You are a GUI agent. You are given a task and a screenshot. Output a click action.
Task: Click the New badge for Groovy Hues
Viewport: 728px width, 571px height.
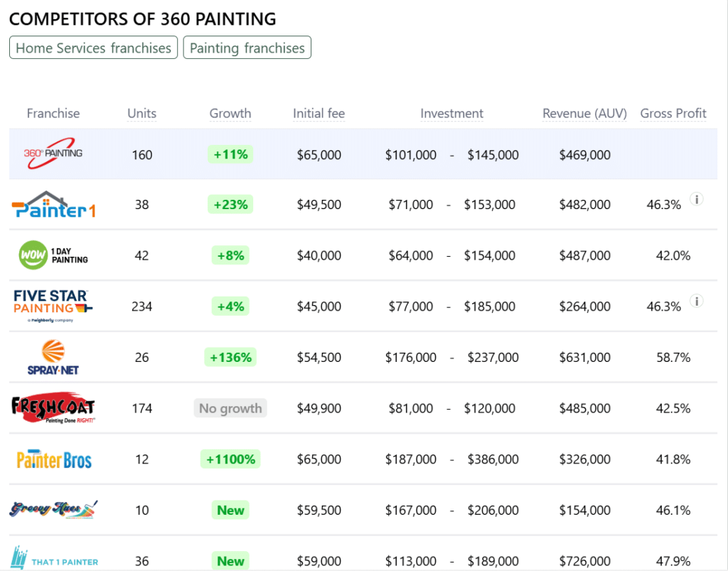(x=230, y=510)
